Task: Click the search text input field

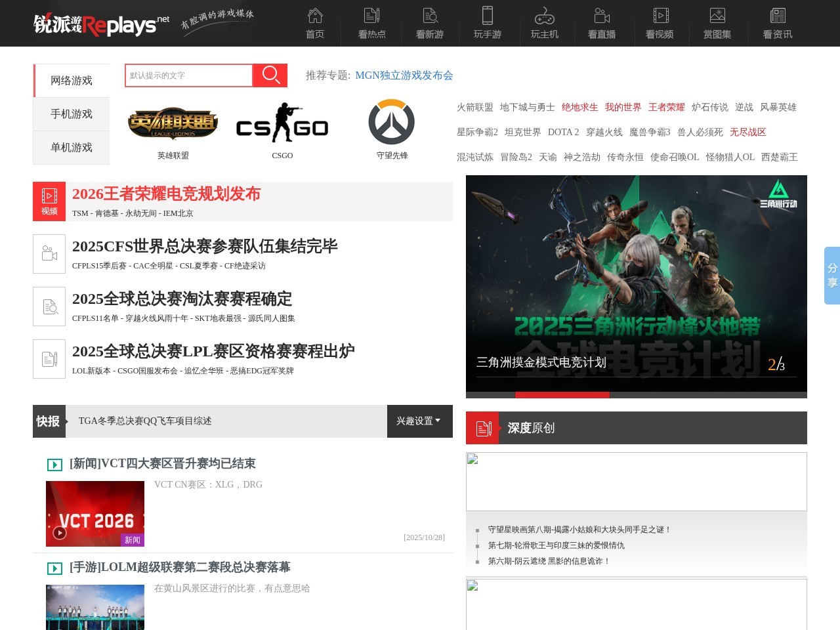Action: [189, 75]
